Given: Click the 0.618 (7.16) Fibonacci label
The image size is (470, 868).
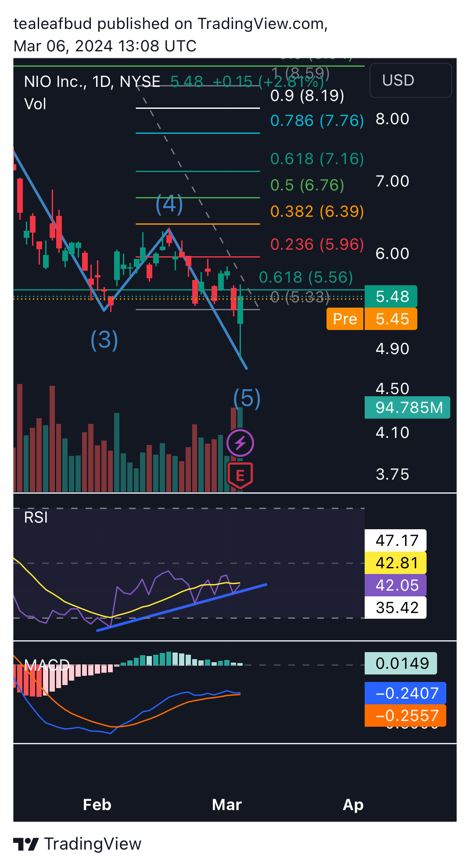Looking at the screenshot, I should point(317,159).
